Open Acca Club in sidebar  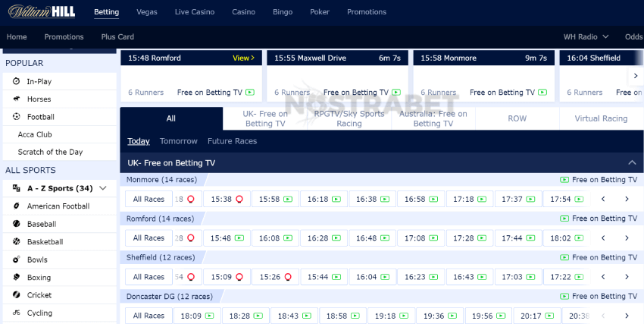pos(35,134)
